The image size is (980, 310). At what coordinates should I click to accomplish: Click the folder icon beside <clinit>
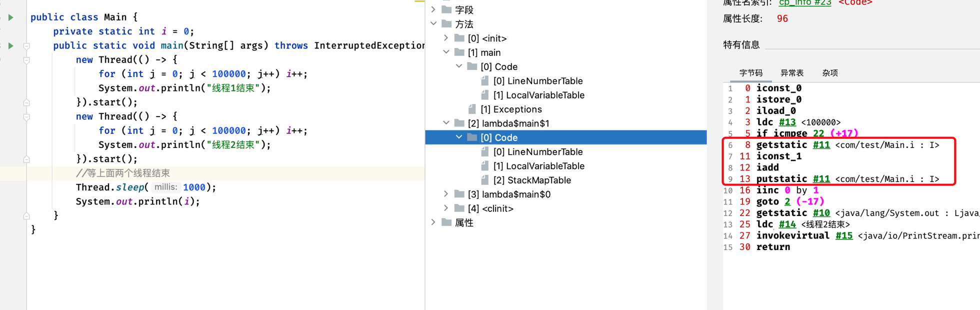(x=459, y=208)
